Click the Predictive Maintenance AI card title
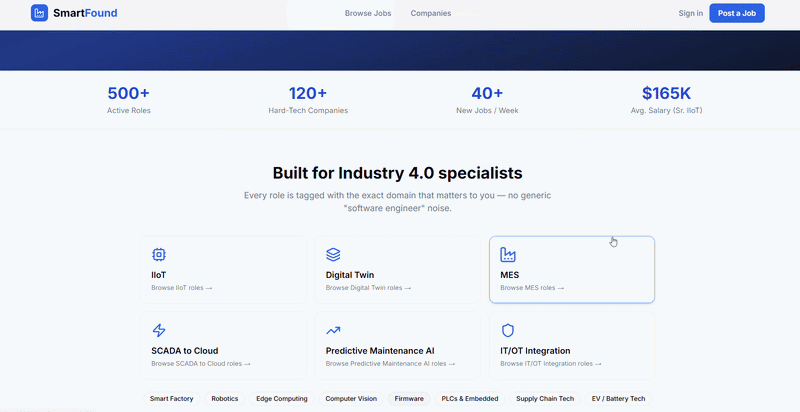 pos(380,351)
